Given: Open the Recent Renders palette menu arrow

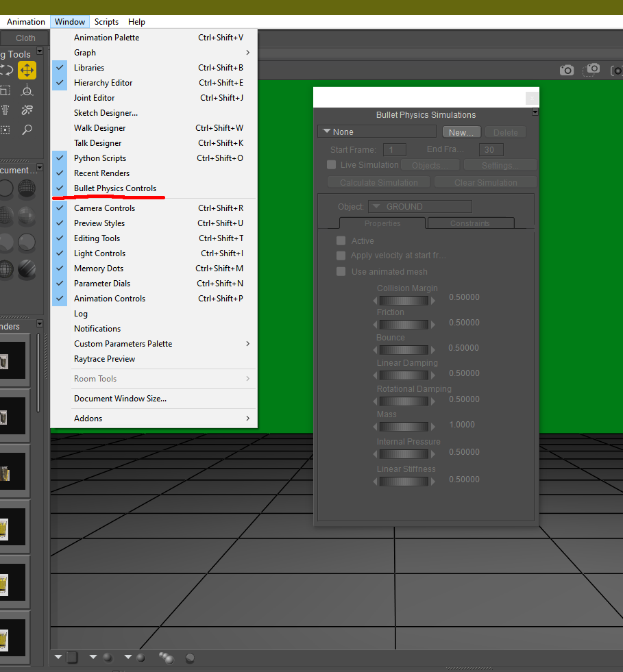Looking at the screenshot, I should (x=40, y=323).
